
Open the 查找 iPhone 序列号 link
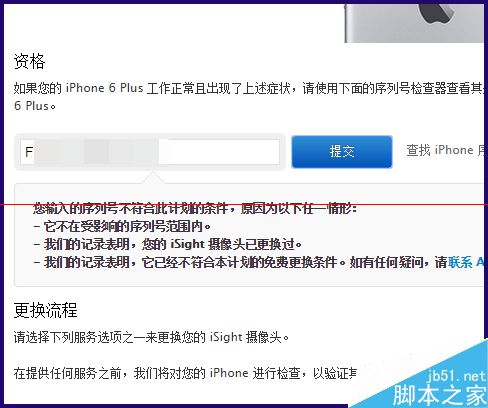tap(445, 150)
